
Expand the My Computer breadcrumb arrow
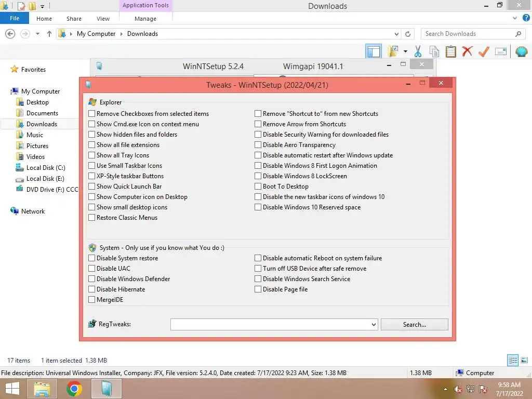121,34
